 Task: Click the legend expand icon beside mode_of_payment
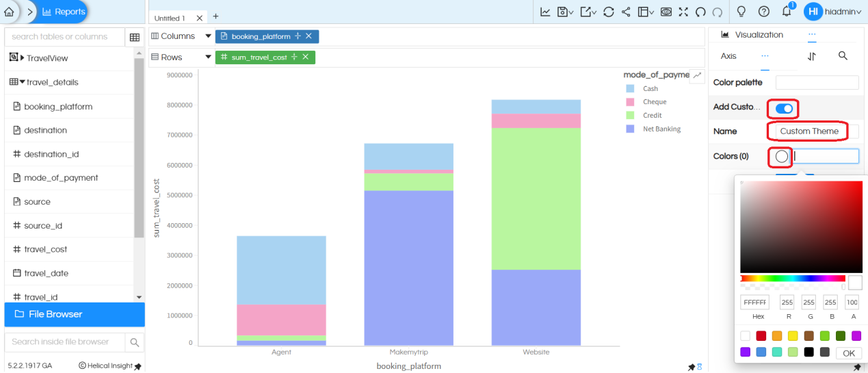tap(697, 75)
